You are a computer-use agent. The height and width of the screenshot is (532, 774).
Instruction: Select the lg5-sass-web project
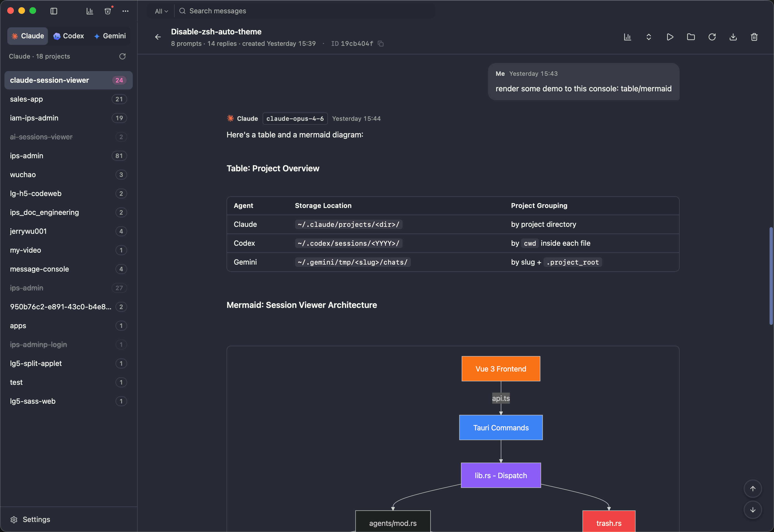pyautogui.click(x=68, y=401)
